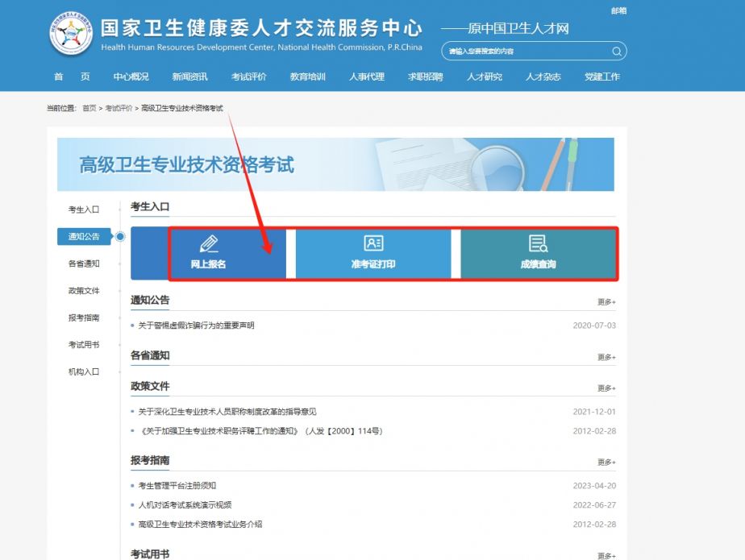Viewport: 745px width, 560px height.
Task: Click the 网上报名 pencil icon
Action: click(x=209, y=243)
